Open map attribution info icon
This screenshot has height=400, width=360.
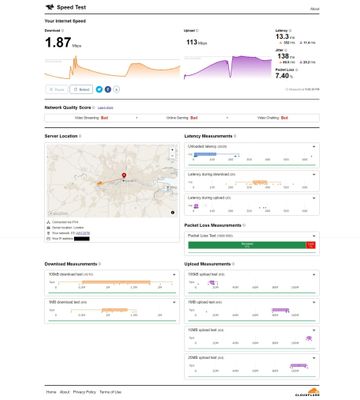click(x=173, y=212)
